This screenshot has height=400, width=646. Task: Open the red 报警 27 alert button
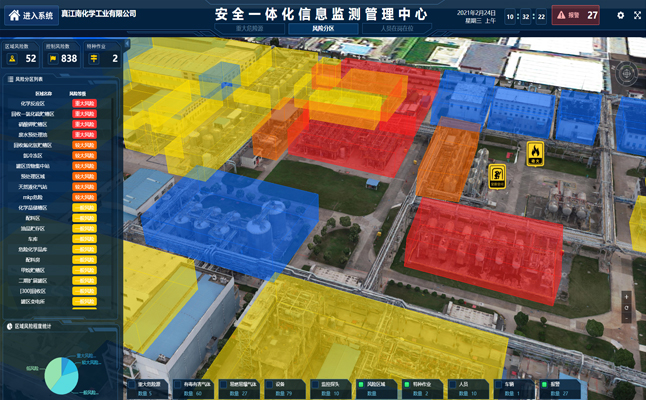[x=577, y=15]
